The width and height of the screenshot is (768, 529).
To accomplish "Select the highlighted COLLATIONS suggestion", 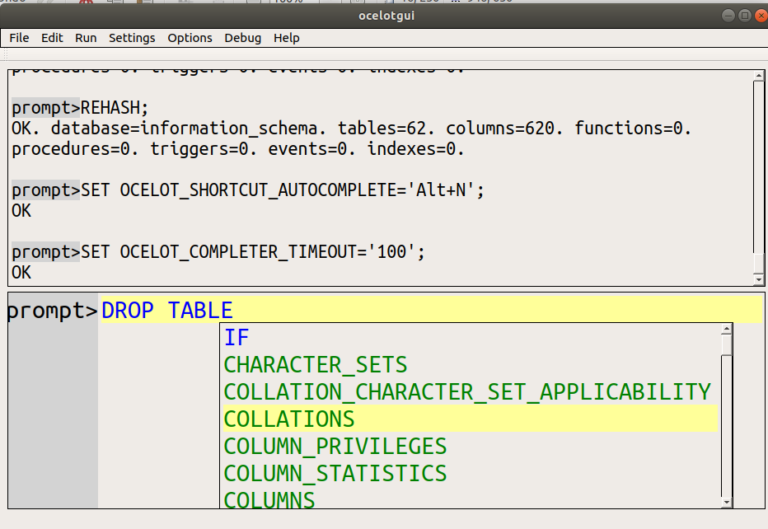I will (x=470, y=419).
